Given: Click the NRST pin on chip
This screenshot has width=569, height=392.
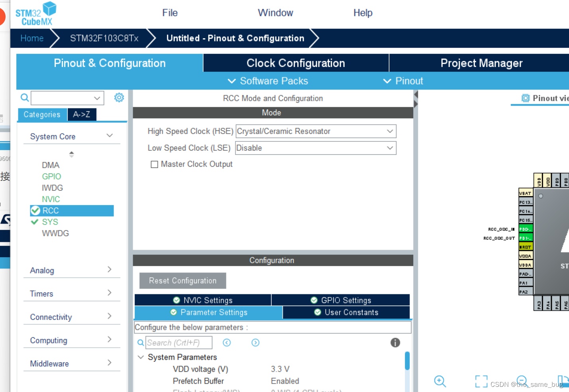Looking at the screenshot, I should tap(526, 247).
